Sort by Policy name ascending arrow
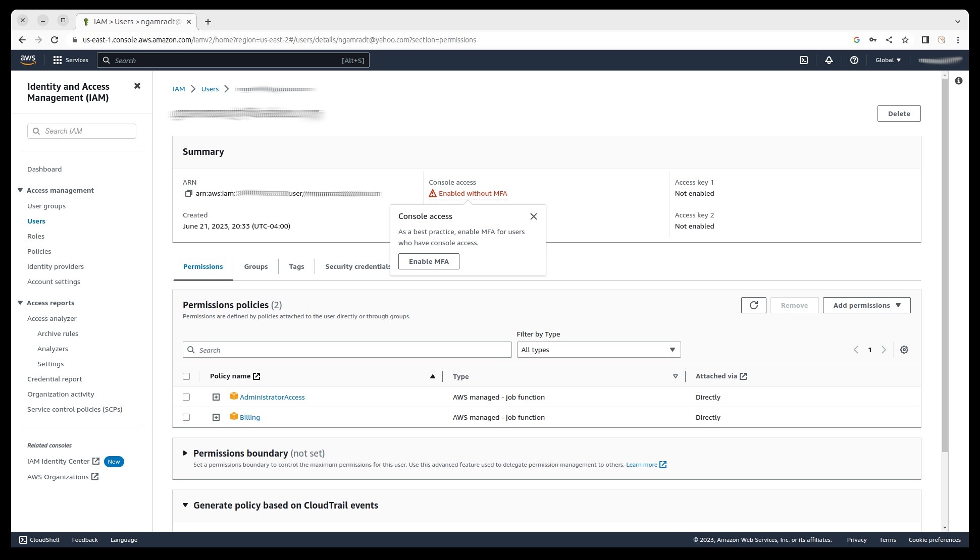The image size is (980, 560). [433, 376]
